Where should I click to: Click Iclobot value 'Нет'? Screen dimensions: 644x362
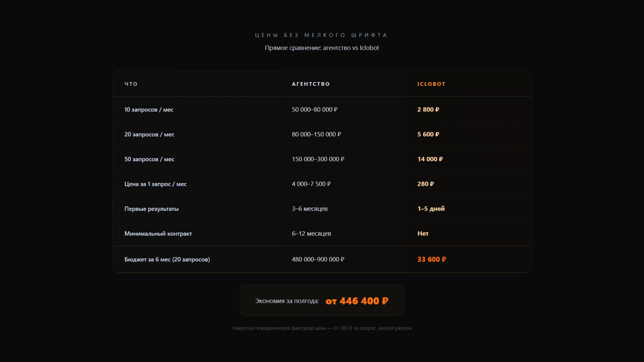(423, 234)
